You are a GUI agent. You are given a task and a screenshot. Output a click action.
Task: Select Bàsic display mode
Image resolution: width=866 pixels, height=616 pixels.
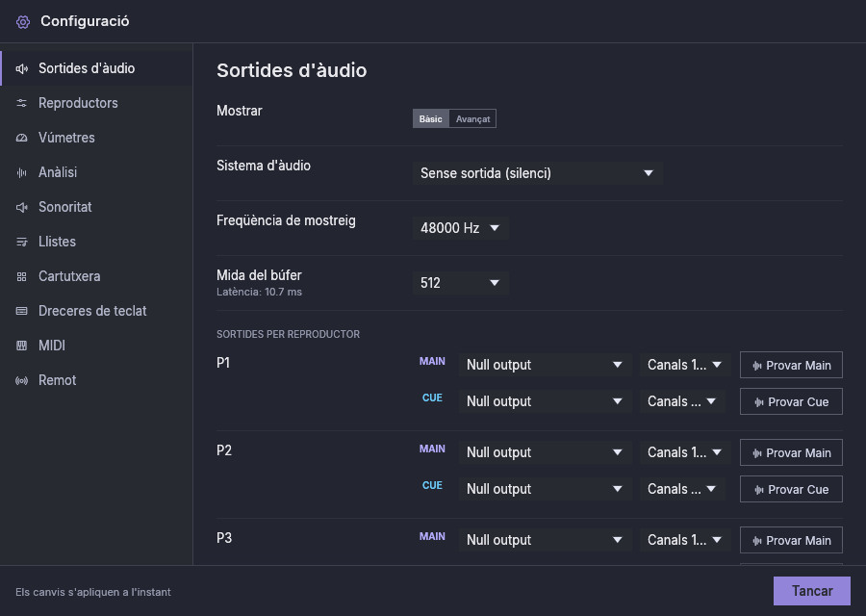431,118
